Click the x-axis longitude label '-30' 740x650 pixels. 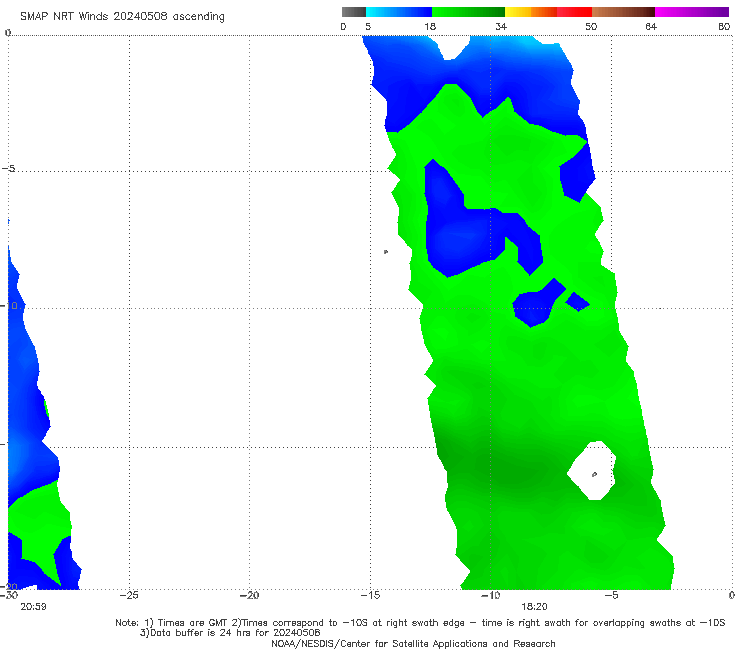(9, 596)
